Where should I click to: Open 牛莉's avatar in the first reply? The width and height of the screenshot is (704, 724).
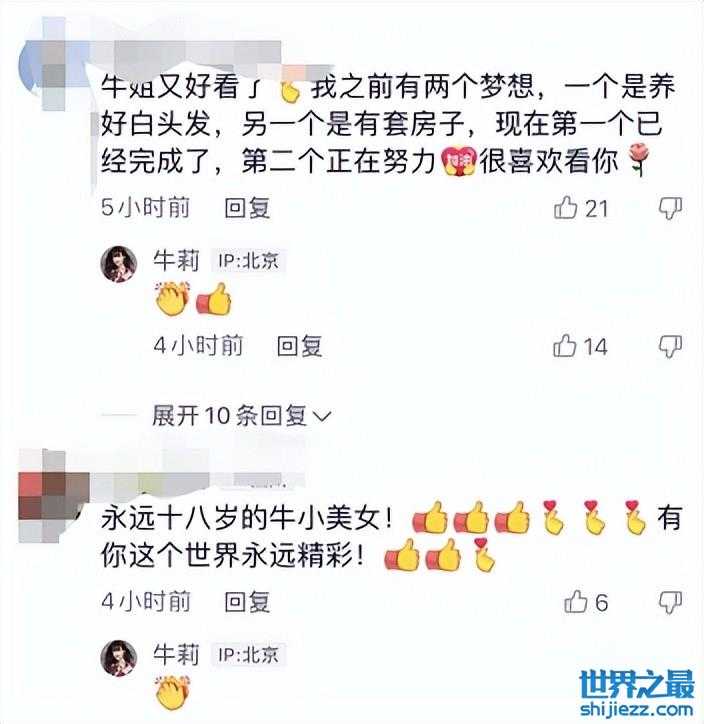coord(119,264)
